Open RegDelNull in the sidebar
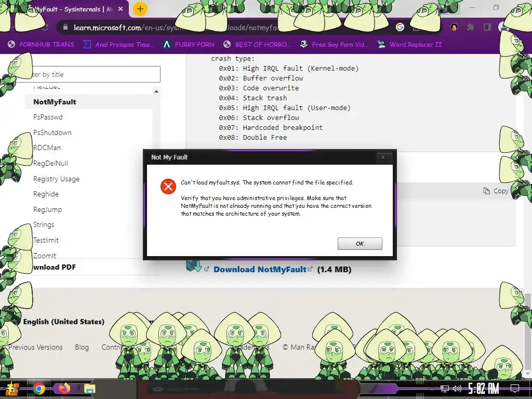532x399 pixels. pyautogui.click(x=50, y=163)
